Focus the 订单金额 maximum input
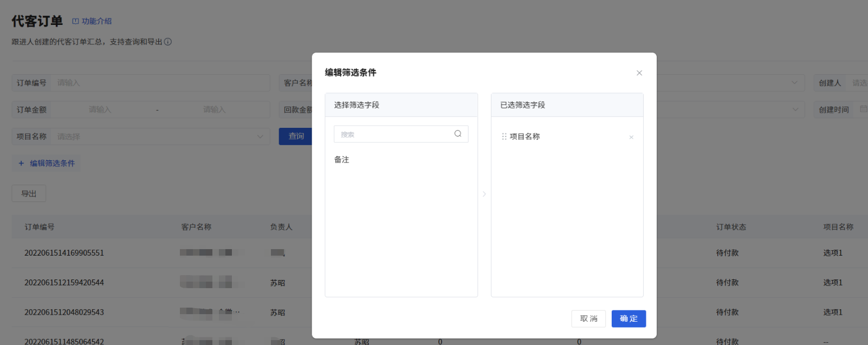Screen dimensions: 868x345 (215, 109)
